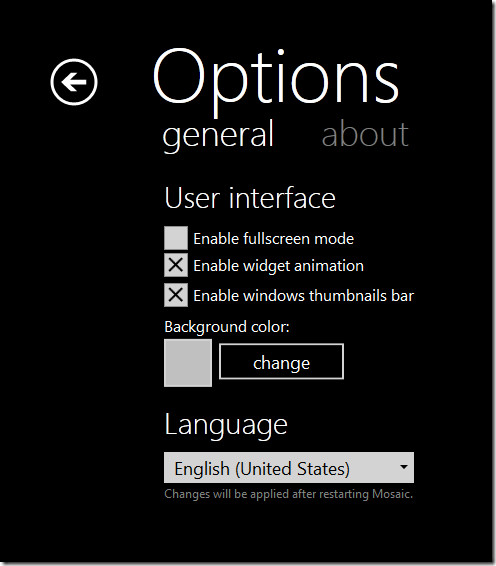Open the English (United States) language dropdown
Image resolution: width=496 pixels, height=566 pixels.
click(289, 467)
